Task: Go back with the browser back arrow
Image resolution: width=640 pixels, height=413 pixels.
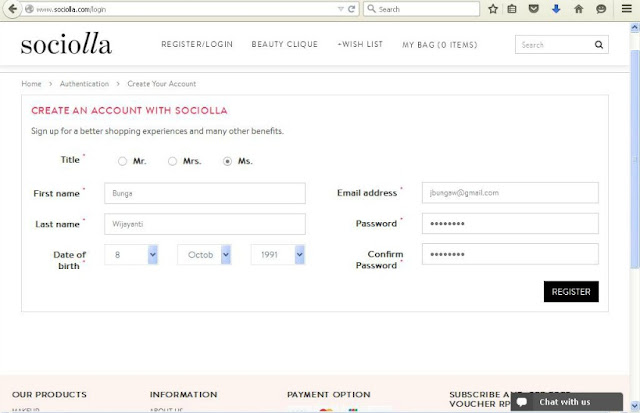Action: [13, 9]
